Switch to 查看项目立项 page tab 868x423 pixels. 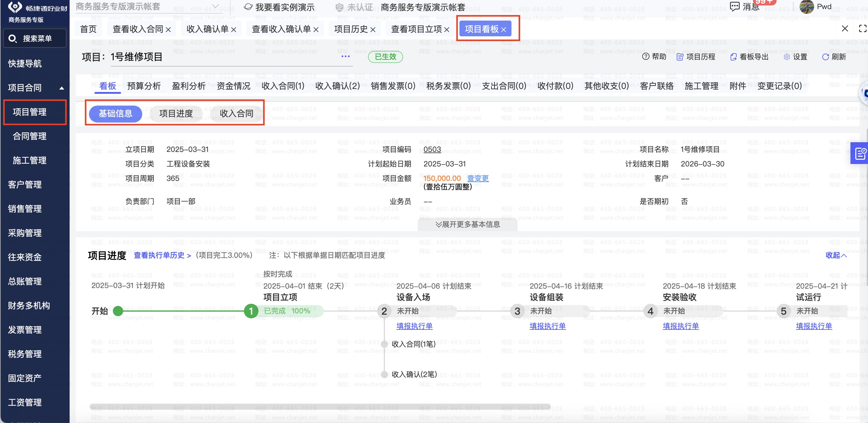coord(416,29)
